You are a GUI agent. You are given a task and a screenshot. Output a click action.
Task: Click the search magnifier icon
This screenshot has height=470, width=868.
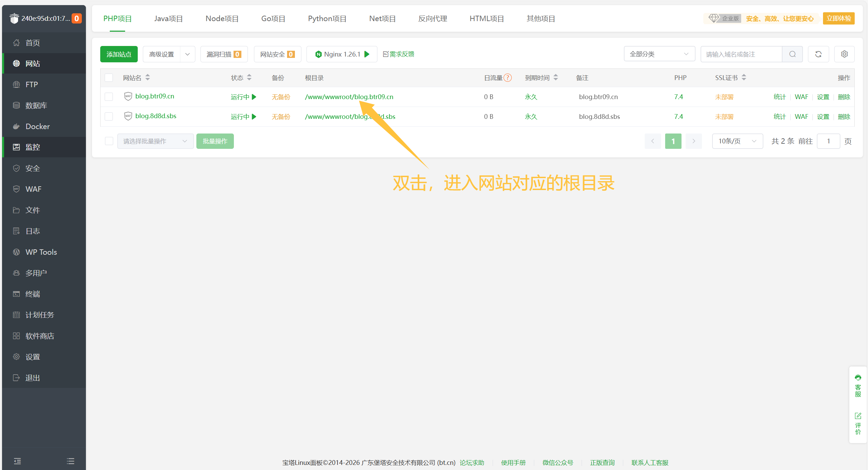(x=792, y=54)
